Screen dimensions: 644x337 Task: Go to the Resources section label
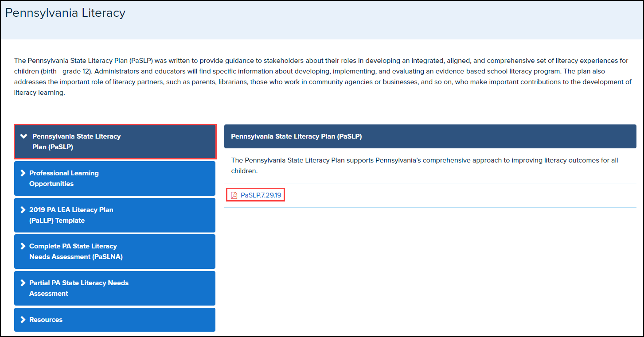(x=46, y=320)
